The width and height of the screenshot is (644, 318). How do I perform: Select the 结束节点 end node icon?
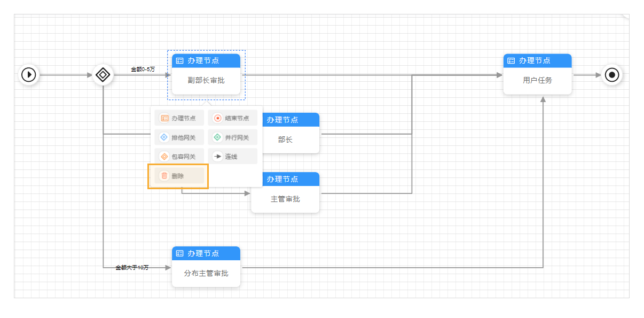[x=219, y=118]
